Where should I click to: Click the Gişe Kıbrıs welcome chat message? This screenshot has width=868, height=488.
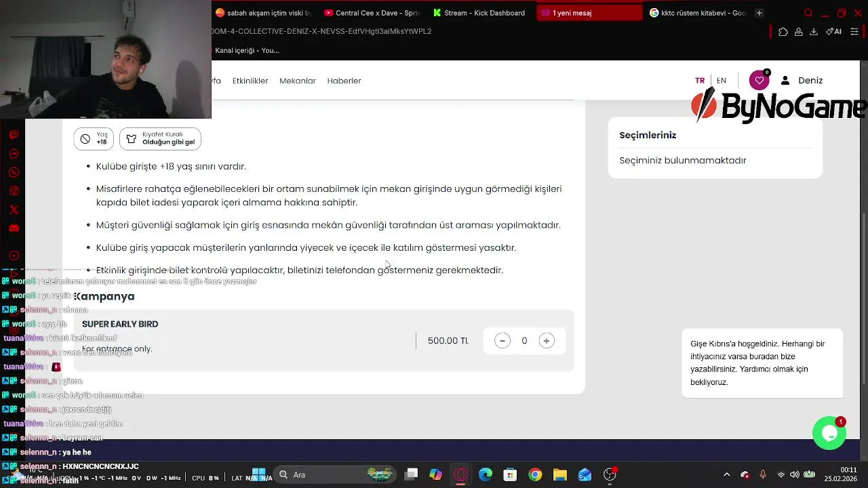(762, 363)
